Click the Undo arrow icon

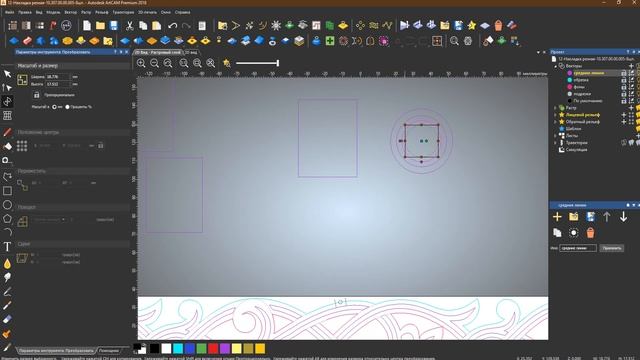point(172,26)
